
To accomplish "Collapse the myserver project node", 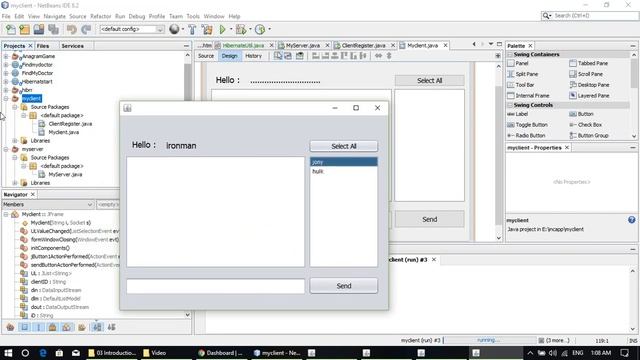I will [x=6, y=149].
